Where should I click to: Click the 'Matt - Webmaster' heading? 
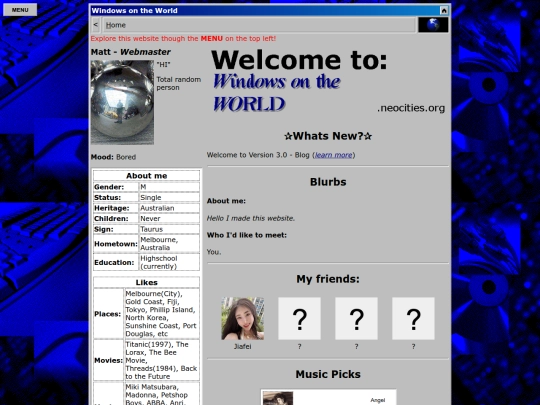coord(131,52)
